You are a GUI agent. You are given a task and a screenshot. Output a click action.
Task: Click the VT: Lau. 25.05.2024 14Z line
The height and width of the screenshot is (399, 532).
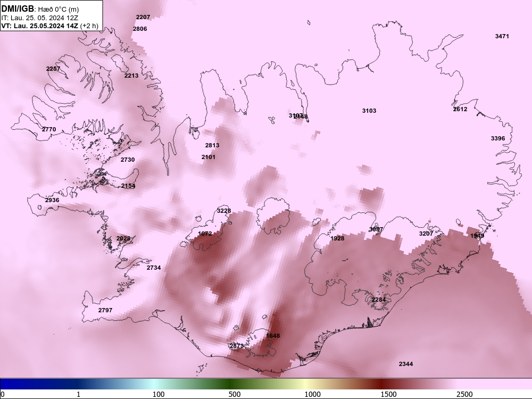40,26
